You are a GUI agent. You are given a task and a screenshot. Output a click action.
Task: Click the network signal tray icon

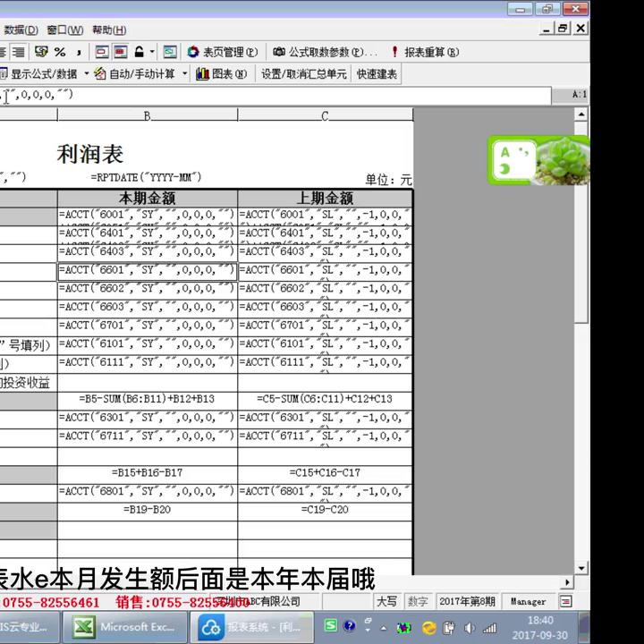[x=489, y=628]
